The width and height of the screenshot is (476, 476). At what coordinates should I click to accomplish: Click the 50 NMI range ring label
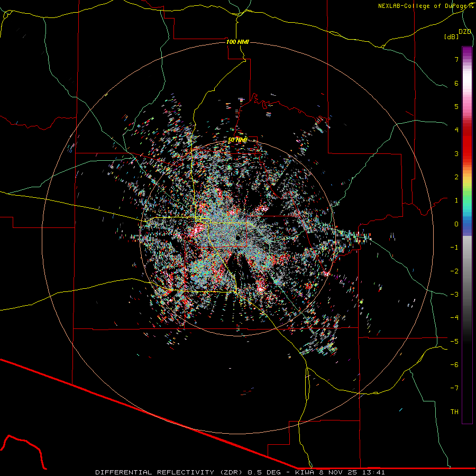[x=237, y=140]
